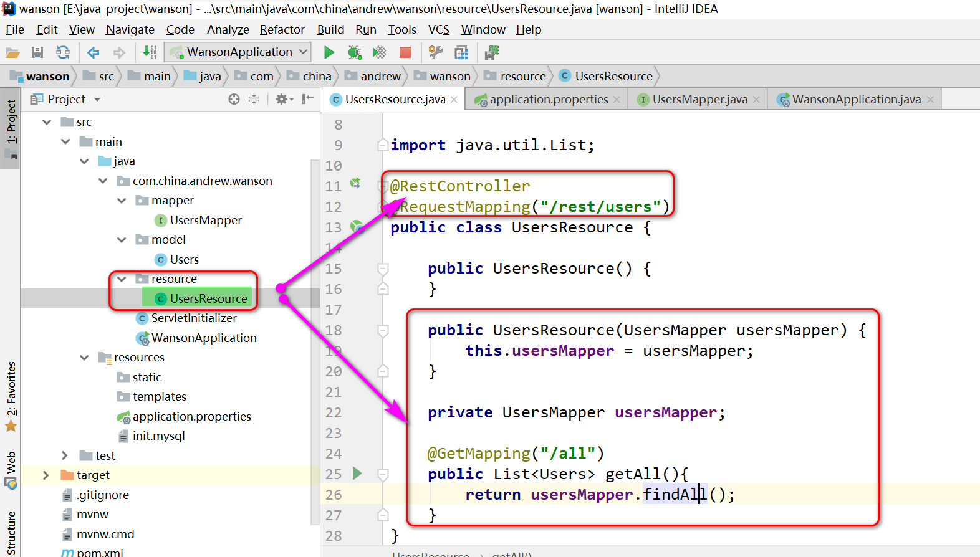The width and height of the screenshot is (980, 557).
Task: Open the VCS menu
Action: tap(439, 30)
